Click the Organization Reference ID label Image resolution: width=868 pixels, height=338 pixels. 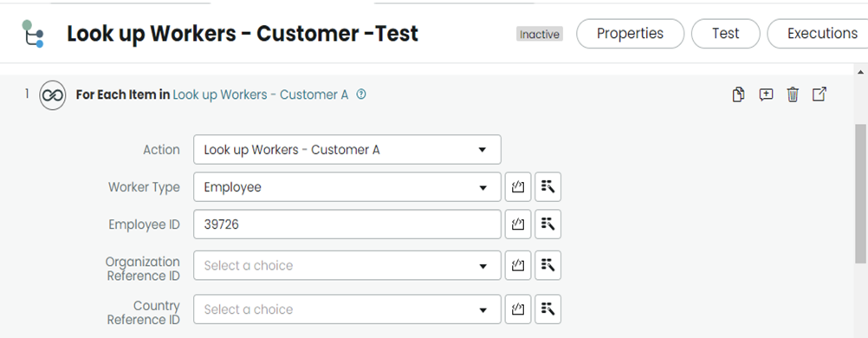(x=143, y=269)
